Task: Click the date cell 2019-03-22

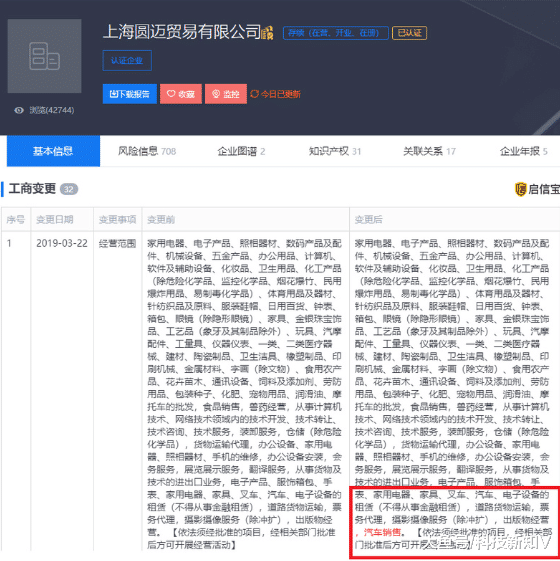Action: click(62, 244)
